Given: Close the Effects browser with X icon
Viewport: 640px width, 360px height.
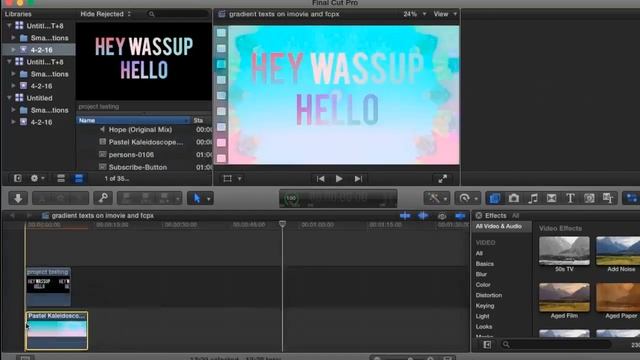Looking at the screenshot, I should (x=478, y=216).
